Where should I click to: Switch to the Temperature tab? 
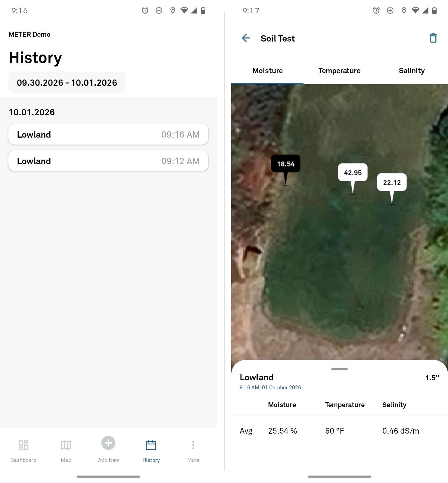coord(340,71)
